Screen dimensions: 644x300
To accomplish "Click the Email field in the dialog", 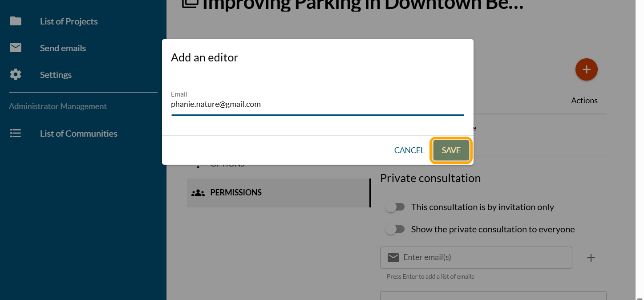I will [x=317, y=105].
